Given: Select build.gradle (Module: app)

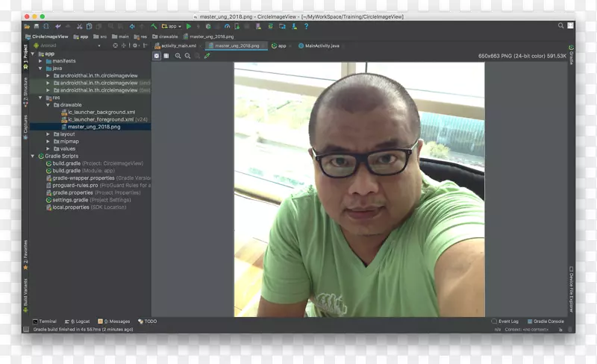Looking at the screenshot, I should pos(81,171).
